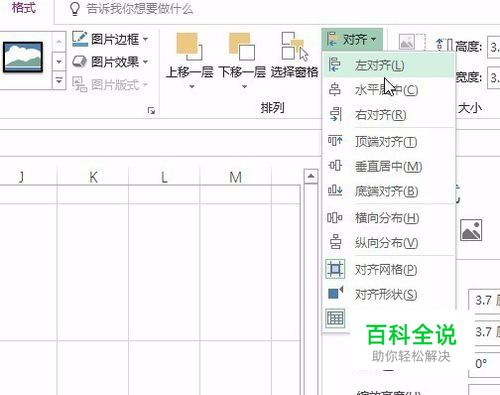
Task: Open the 选择窗格 selection pane
Action: click(295, 56)
